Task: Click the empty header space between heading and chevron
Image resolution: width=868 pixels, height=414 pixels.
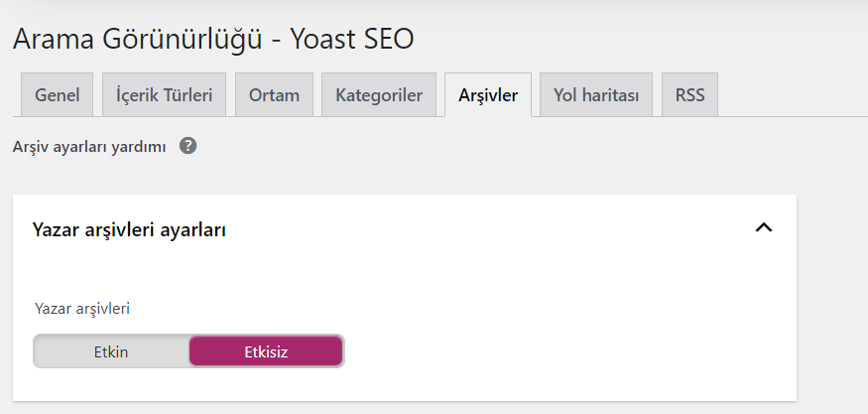Action: tap(487, 228)
